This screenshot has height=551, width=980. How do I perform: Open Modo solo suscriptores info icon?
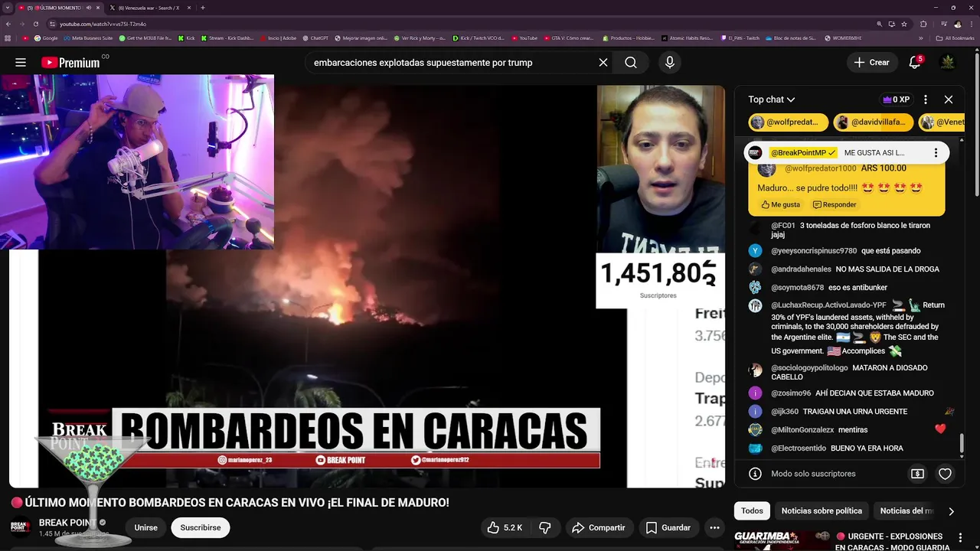point(755,474)
